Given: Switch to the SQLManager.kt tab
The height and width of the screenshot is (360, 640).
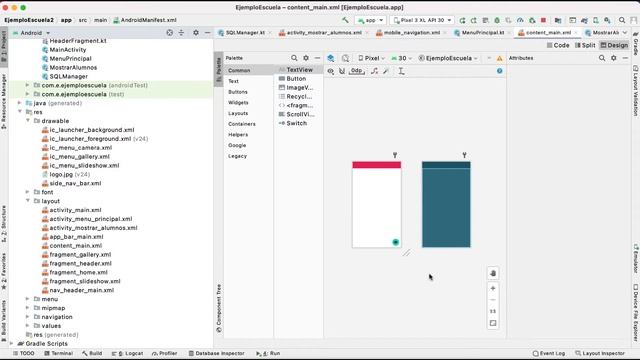Looking at the screenshot, I should click(245, 33).
